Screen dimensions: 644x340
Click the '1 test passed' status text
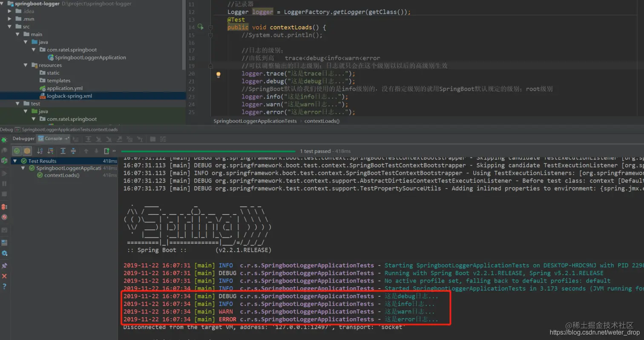pyautogui.click(x=315, y=151)
